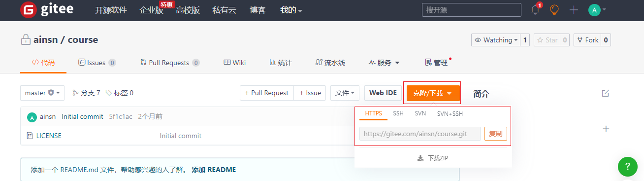Open the ainsn author link in commit row

(x=48, y=117)
